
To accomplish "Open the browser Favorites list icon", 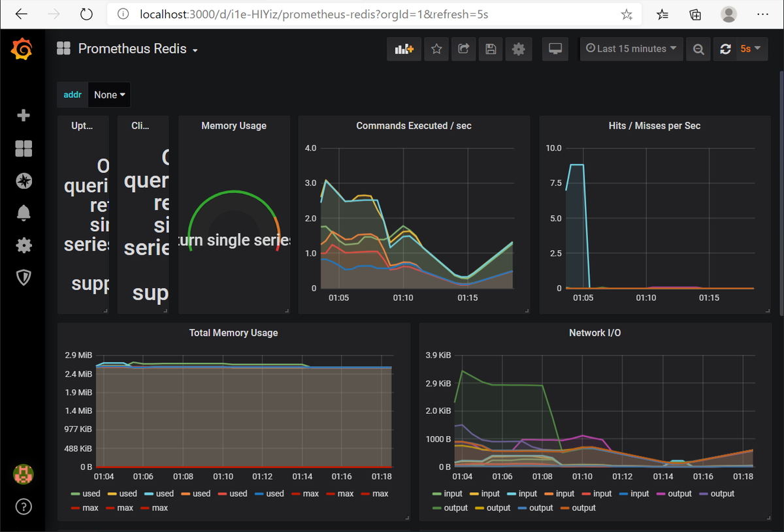I will point(662,14).
